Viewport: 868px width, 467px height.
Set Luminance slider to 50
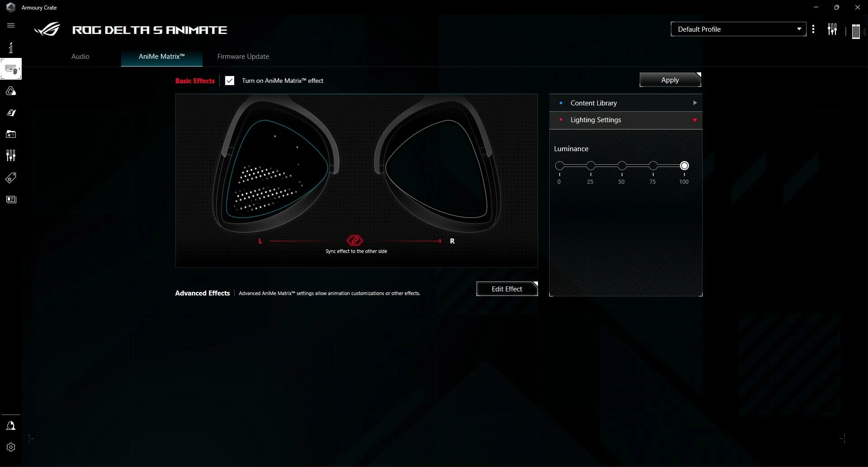(x=622, y=166)
